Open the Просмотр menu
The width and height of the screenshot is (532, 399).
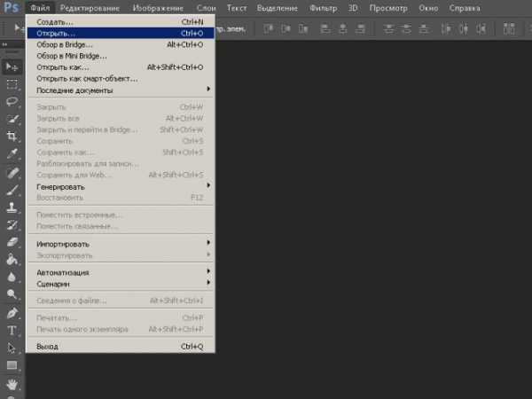388,8
